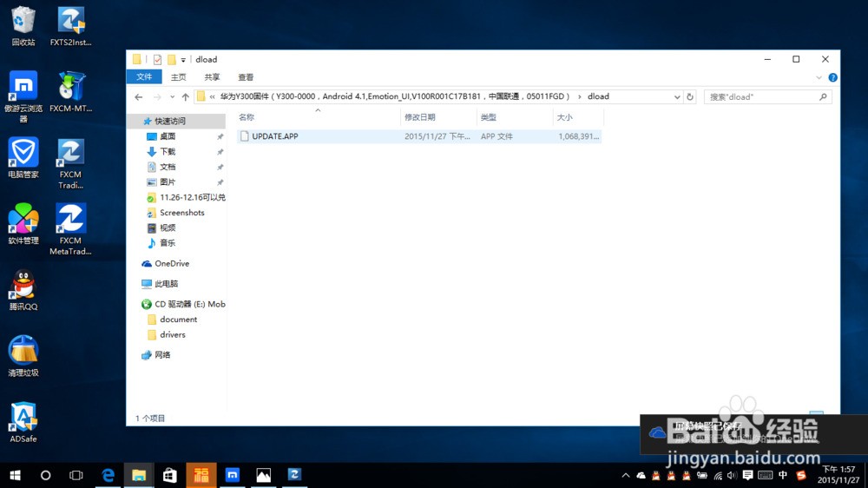
Task: Click the search magnifier icon in Explorer
Action: [823, 97]
